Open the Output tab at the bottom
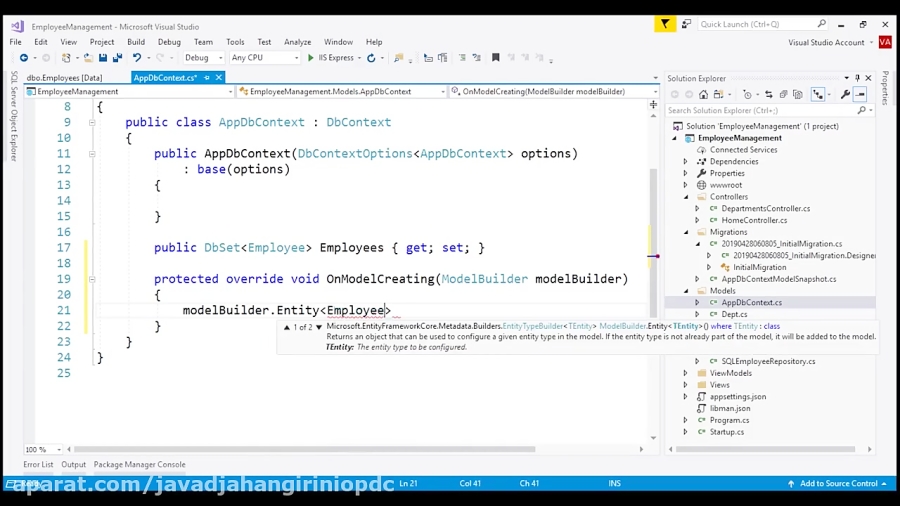This screenshot has height=506, width=900. pos(73,465)
